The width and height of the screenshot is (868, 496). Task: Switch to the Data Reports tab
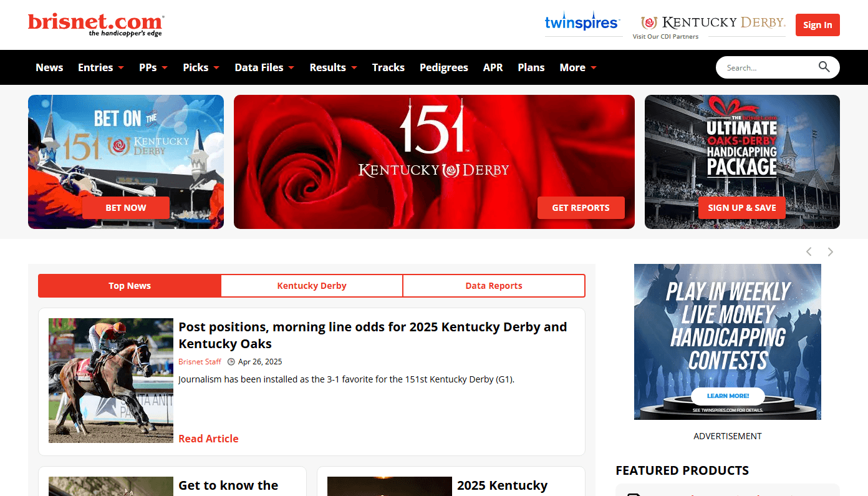[494, 286]
